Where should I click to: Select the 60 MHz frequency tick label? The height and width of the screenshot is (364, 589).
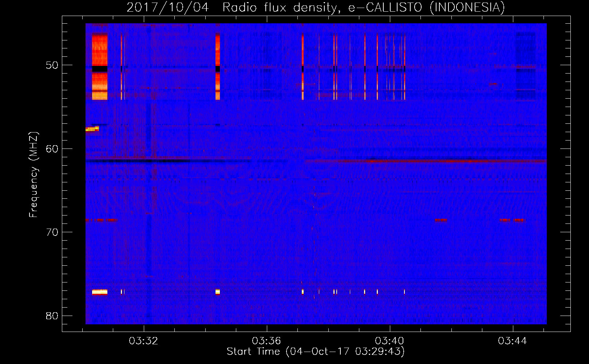pyautogui.click(x=52, y=149)
